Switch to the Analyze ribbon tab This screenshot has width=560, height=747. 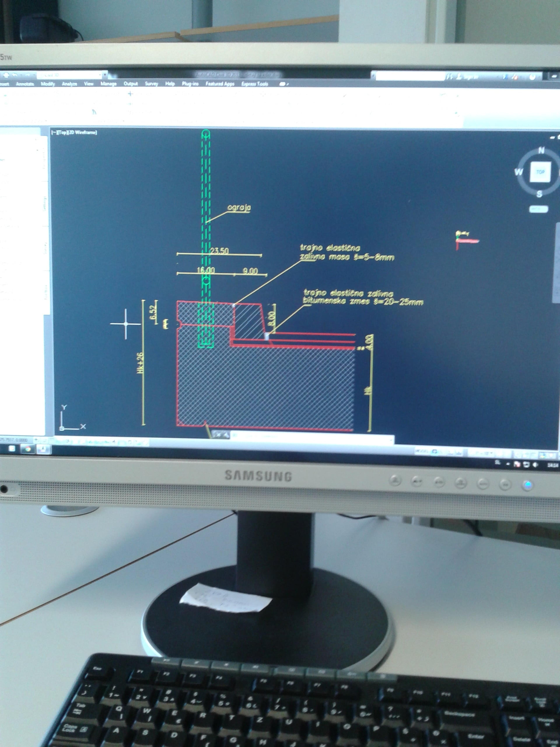pos(69,84)
